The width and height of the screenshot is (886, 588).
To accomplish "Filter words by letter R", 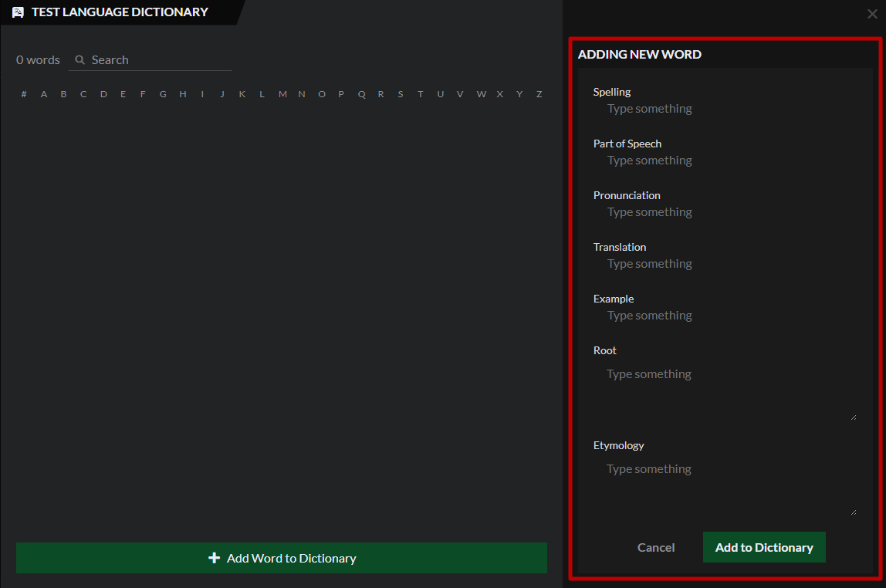I will (380, 94).
